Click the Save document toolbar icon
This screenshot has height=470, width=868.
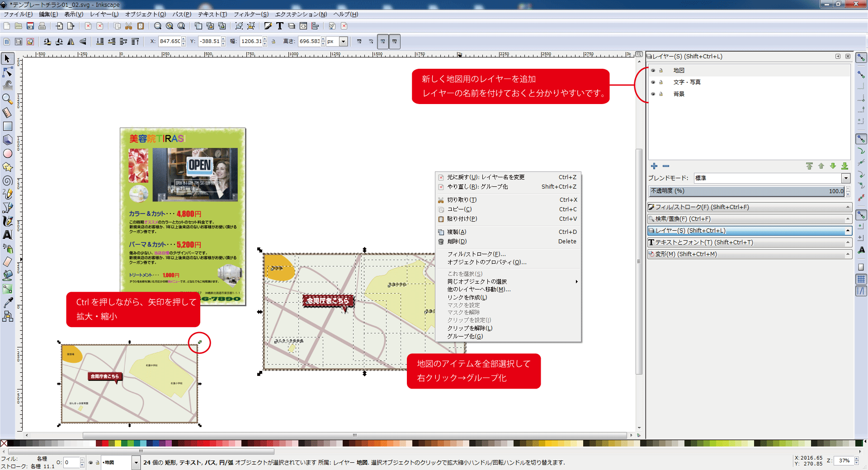pos(30,26)
